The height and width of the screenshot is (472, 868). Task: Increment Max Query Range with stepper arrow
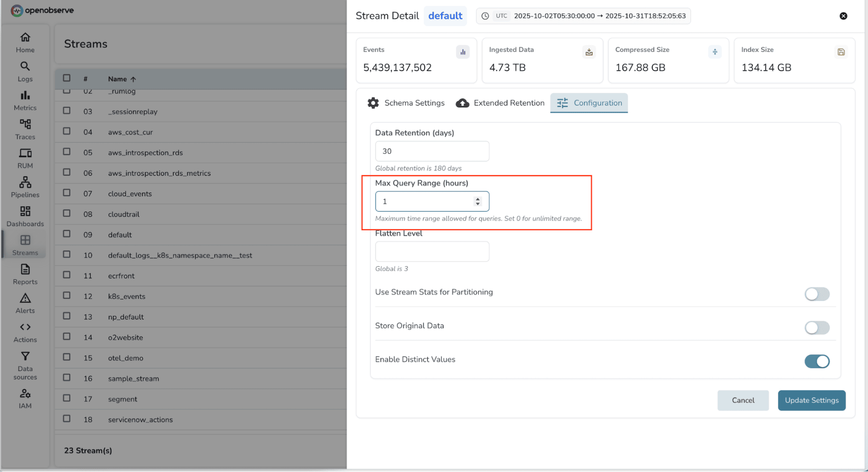point(478,199)
